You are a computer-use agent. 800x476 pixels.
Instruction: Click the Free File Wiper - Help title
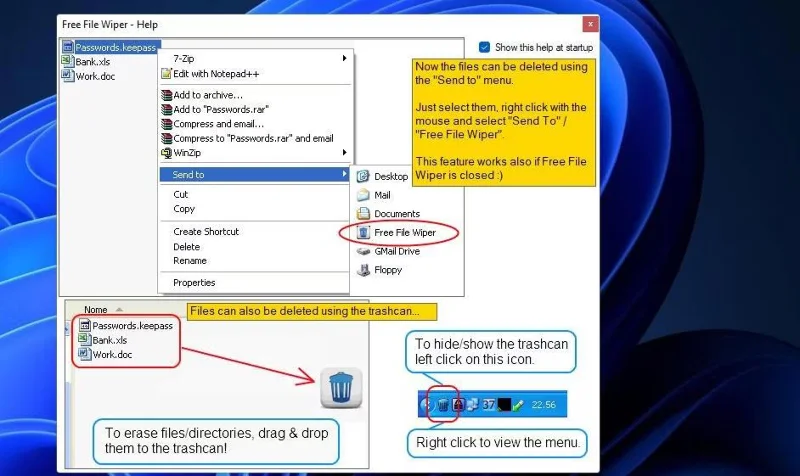pos(110,24)
